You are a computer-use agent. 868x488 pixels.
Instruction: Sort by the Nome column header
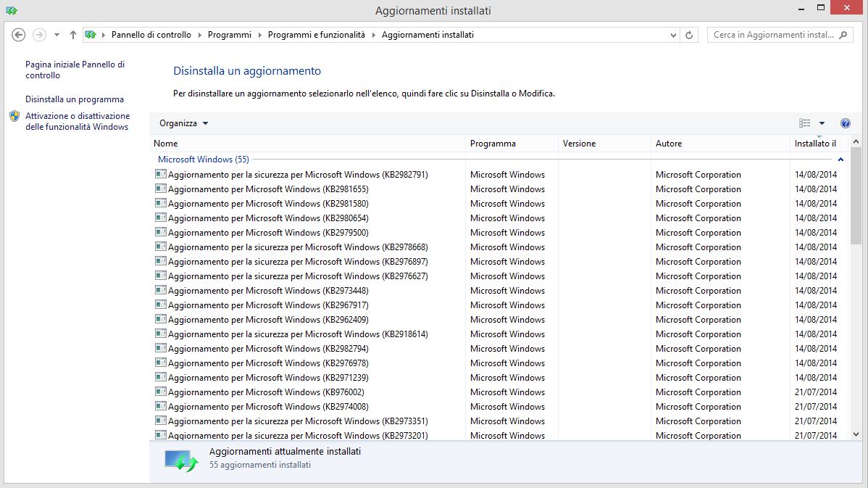(309, 144)
